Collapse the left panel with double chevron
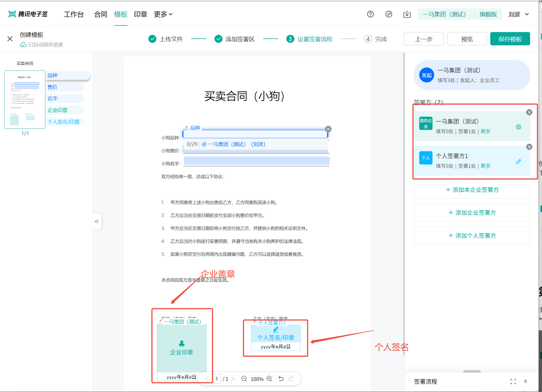Image resolution: width=542 pixels, height=392 pixels. click(97, 221)
